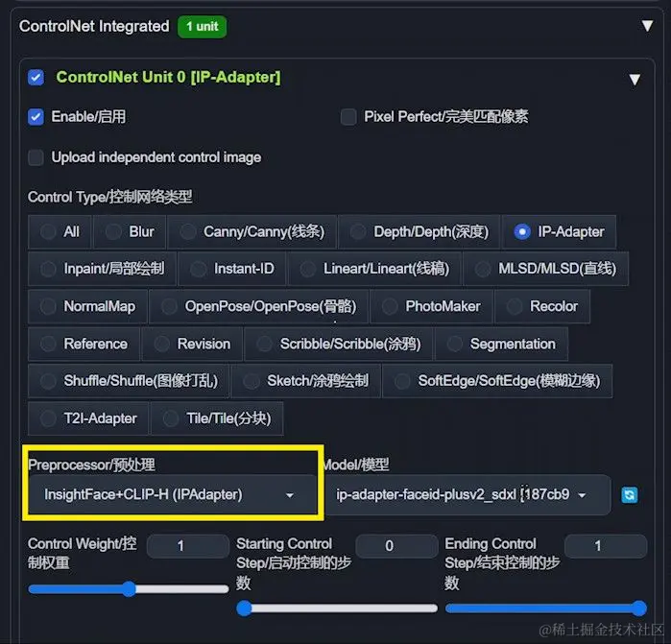Choose Canny control type
The height and width of the screenshot is (644, 671).
(252, 232)
